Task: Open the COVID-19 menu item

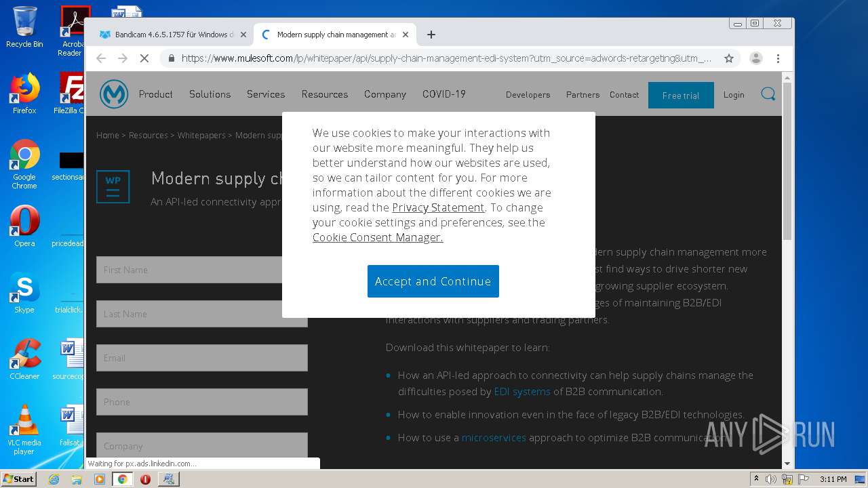Action: pyautogui.click(x=444, y=94)
